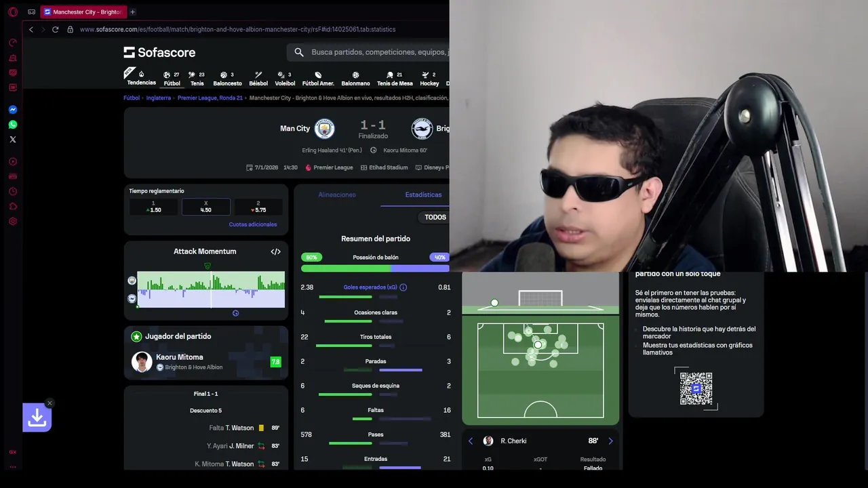Open the Hockey sport section
This screenshot has height=488, width=868.
click(x=429, y=79)
